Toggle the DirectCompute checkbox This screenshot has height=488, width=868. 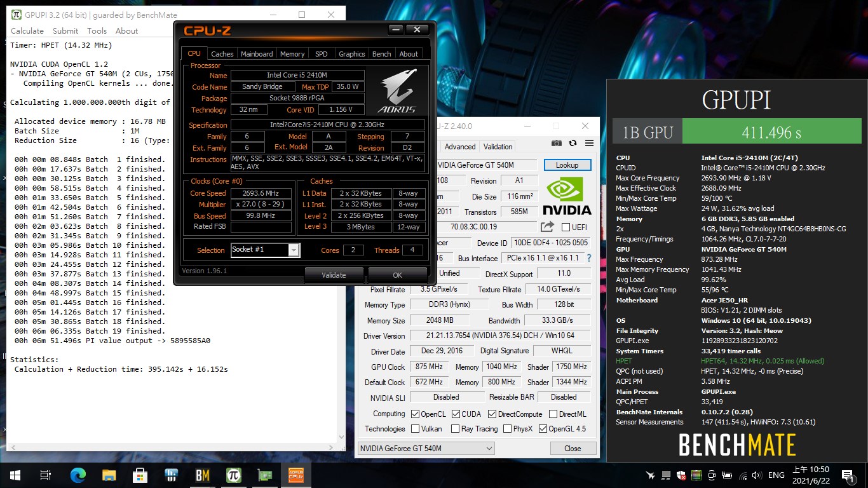point(492,414)
